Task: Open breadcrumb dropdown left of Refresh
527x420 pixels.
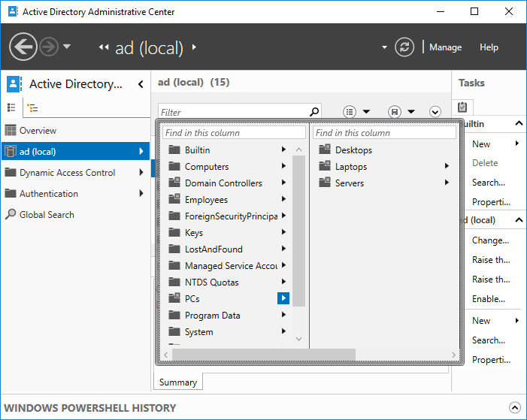Action: 384,47
